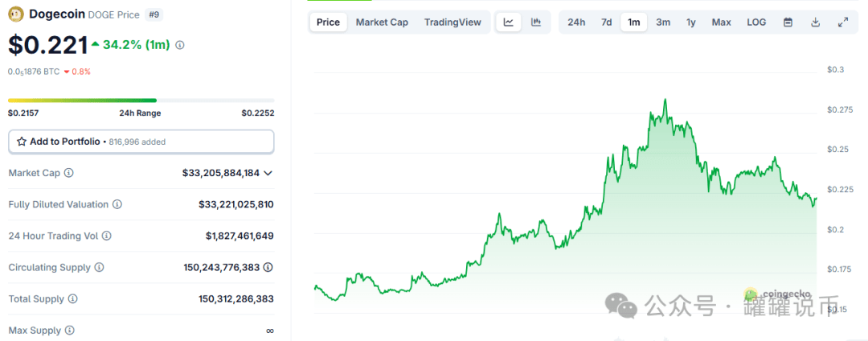The height and width of the screenshot is (341, 868).
Task: Show the Total Supply info icon
Action: coord(72,299)
